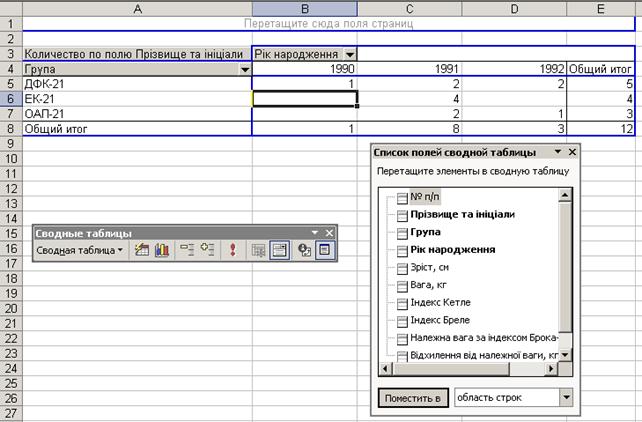
Task: Click the Общий итог row label in column A
Action: [137, 129]
